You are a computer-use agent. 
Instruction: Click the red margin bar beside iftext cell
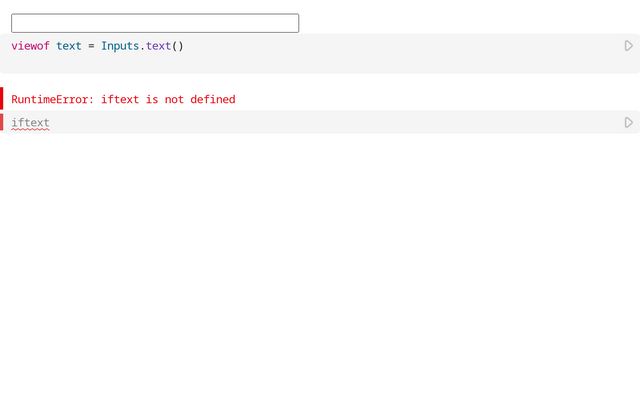[x=2, y=122]
